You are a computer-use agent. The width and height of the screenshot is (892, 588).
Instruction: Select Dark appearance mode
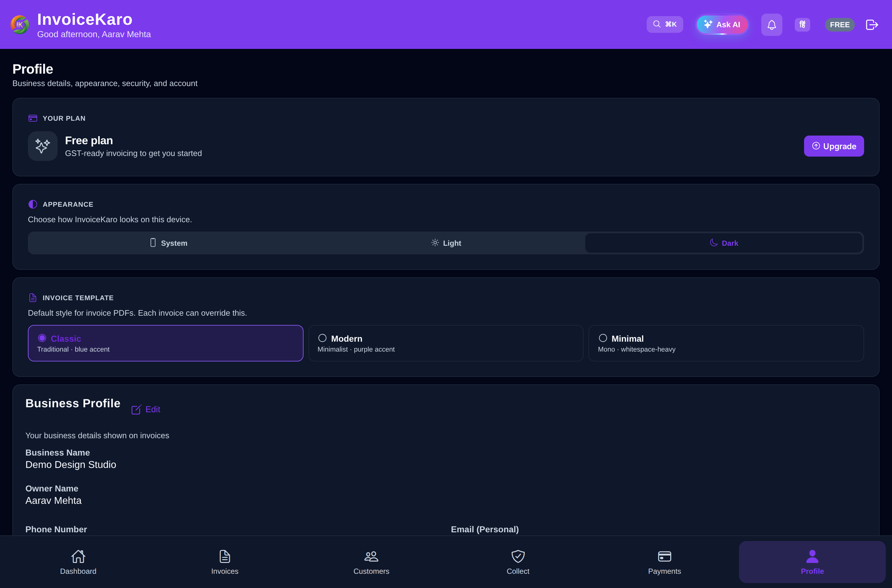tap(724, 243)
